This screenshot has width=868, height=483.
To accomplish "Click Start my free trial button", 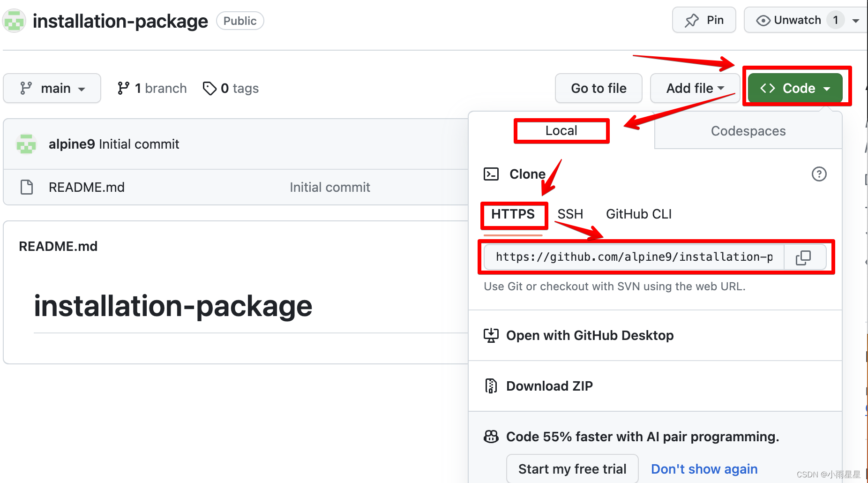I will coord(572,468).
